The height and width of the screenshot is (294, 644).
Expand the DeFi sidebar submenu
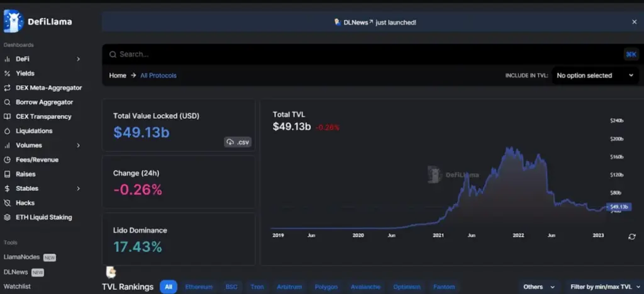coord(78,59)
